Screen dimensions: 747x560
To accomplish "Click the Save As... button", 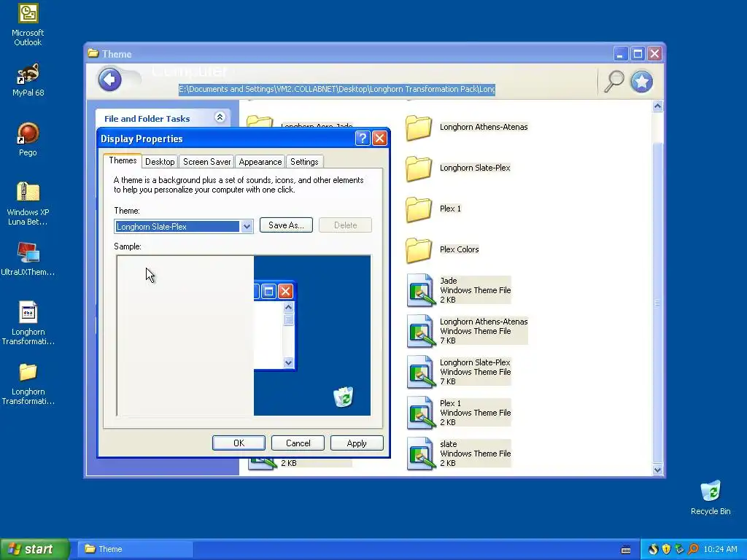I will pyautogui.click(x=286, y=225).
